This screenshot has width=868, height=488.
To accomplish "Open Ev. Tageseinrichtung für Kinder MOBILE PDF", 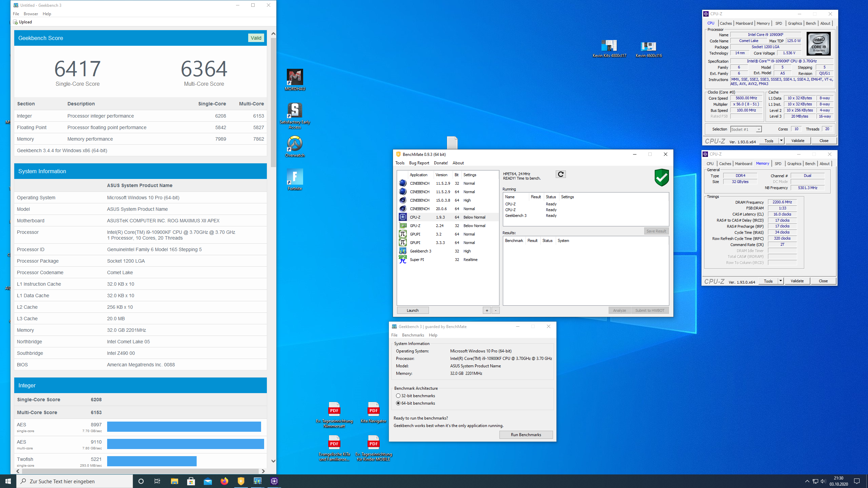I will point(373,448).
